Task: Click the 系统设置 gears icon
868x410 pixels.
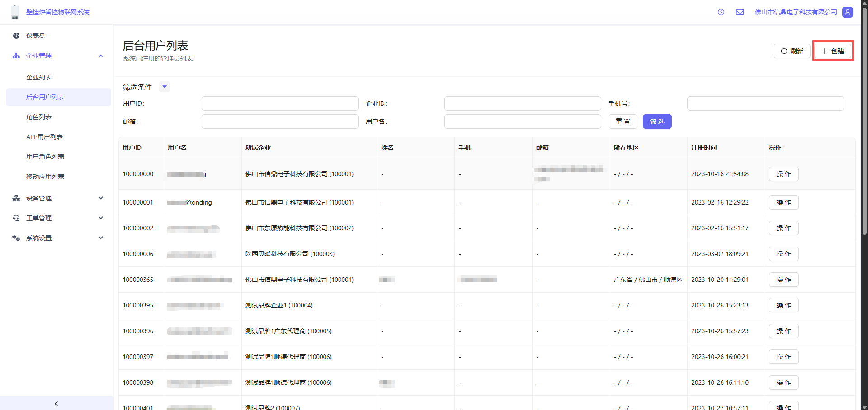Action: pos(16,238)
